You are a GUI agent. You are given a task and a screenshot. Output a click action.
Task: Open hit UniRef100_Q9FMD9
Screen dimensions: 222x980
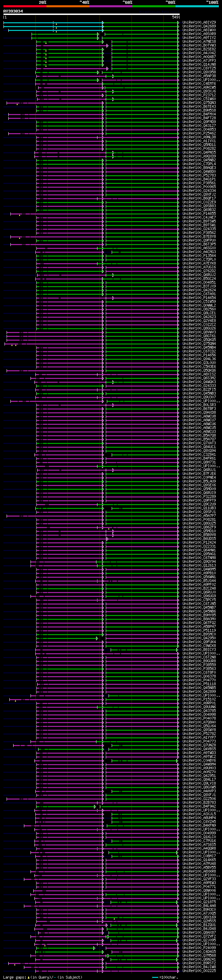[199, 122]
